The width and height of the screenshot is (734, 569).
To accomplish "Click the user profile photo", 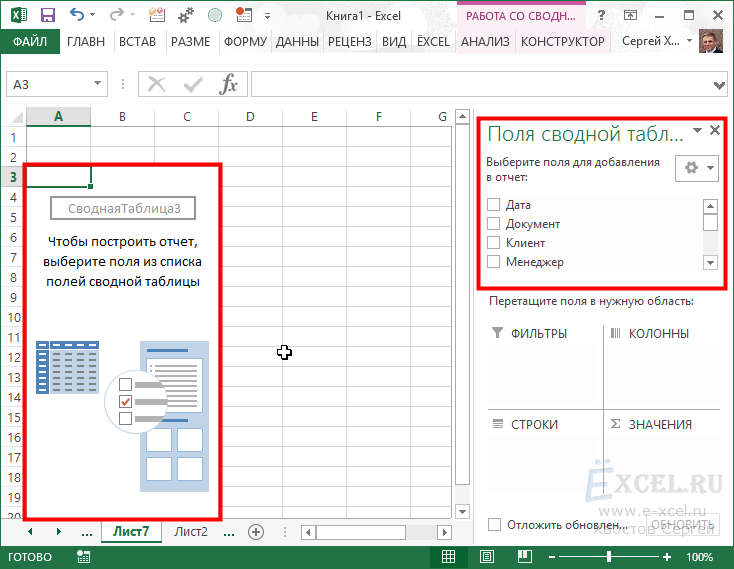I will point(711,41).
